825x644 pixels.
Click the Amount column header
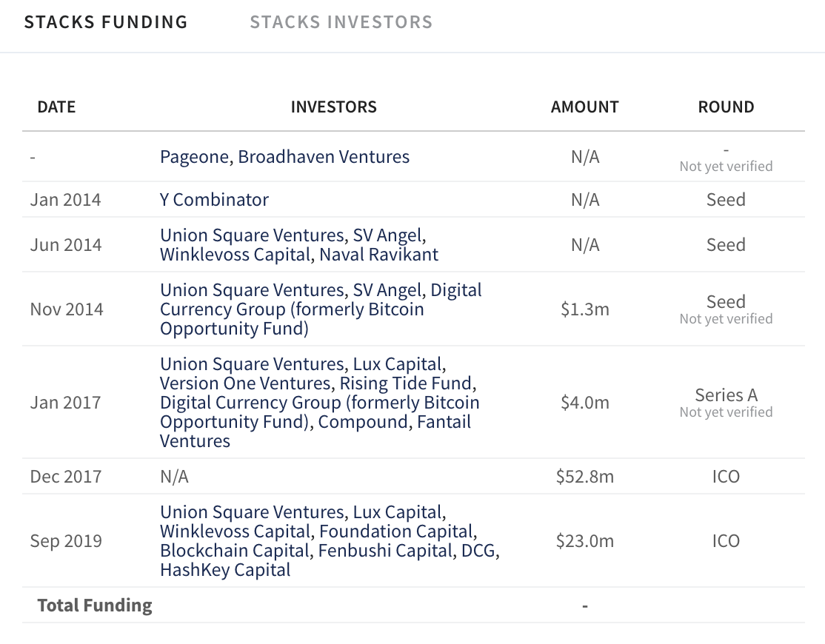coord(584,107)
